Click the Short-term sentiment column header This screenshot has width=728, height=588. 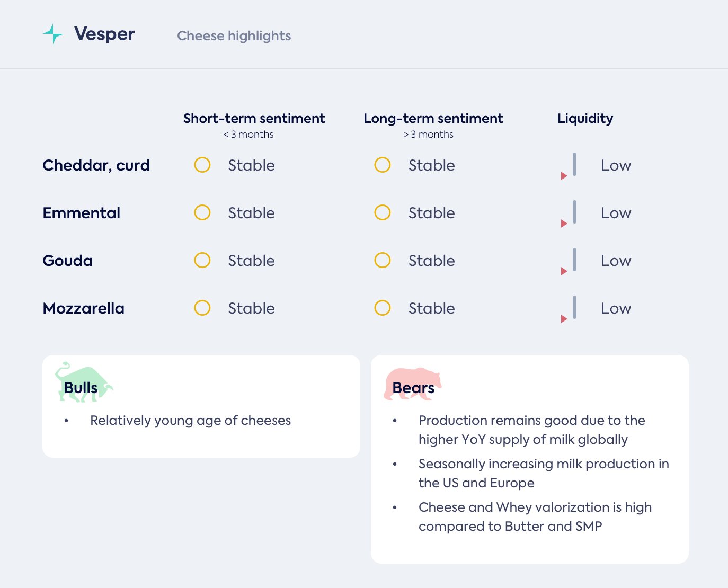pos(254,119)
